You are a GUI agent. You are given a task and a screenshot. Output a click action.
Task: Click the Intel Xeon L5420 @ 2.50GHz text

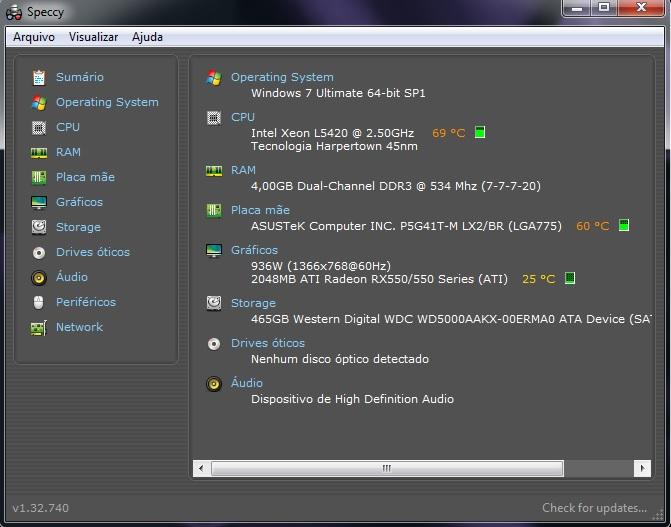coord(333,133)
